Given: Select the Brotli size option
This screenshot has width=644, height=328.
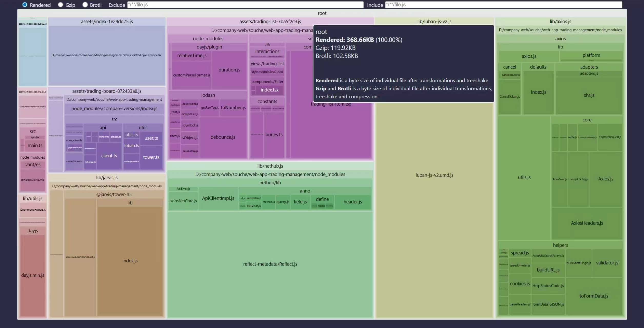Looking at the screenshot, I should click(x=85, y=5).
